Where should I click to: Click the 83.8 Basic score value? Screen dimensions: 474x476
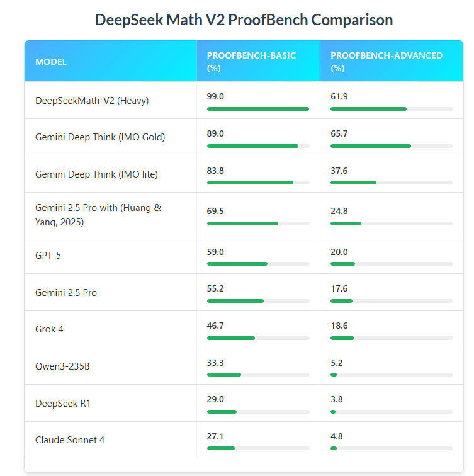(215, 170)
